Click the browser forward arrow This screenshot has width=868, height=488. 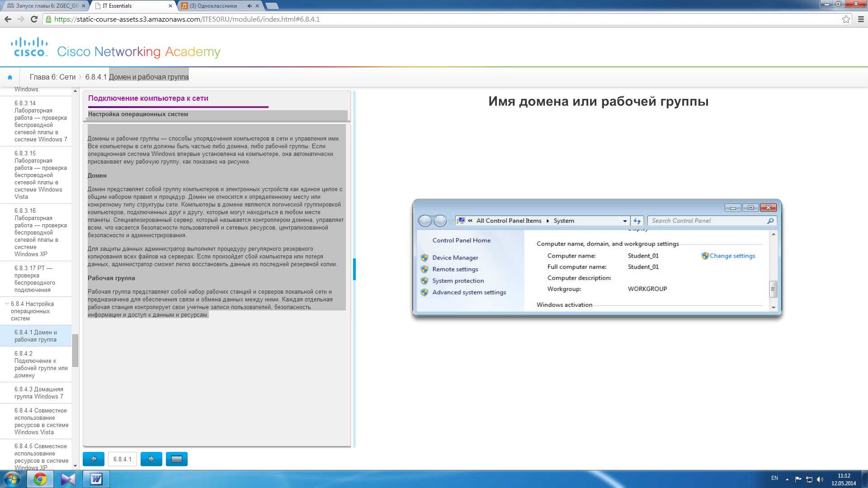(x=21, y=19)
